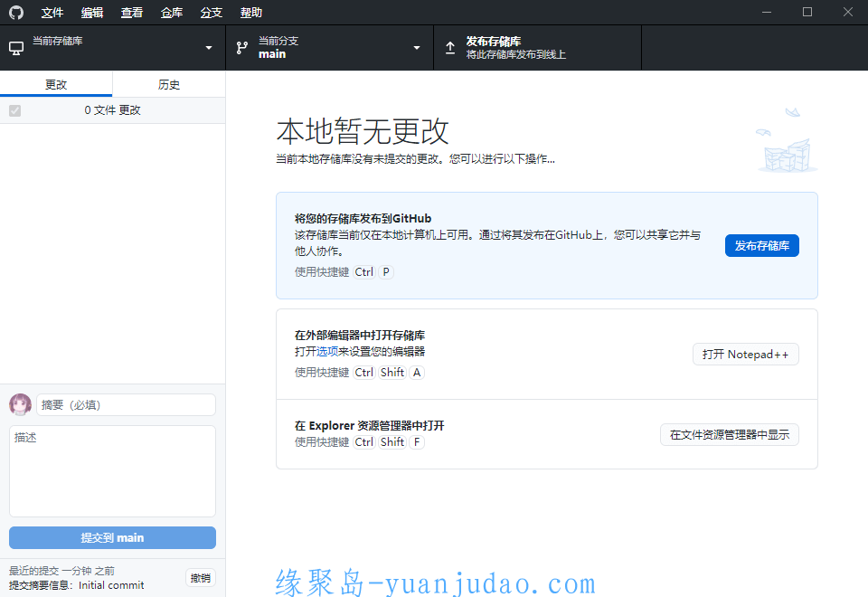Image resolution: width=868 pixels, height=597 pixels.
Task: Click the 描述 description text area
Action: click(x=112, y=470)
